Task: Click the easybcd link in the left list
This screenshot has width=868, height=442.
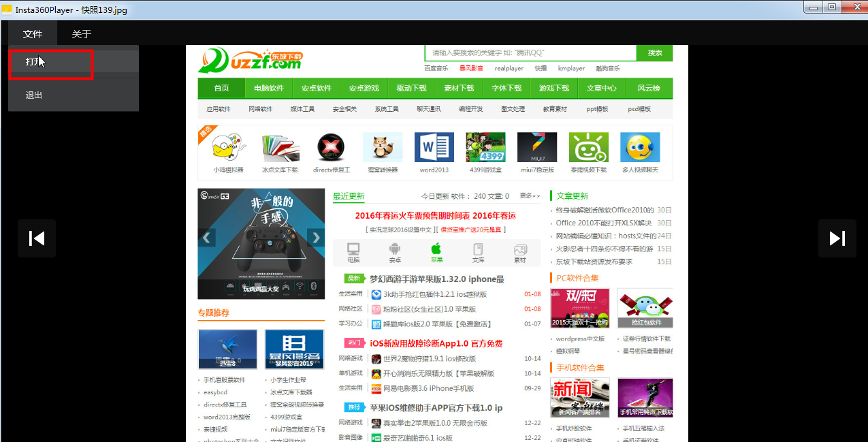Action: pos(215,392)
